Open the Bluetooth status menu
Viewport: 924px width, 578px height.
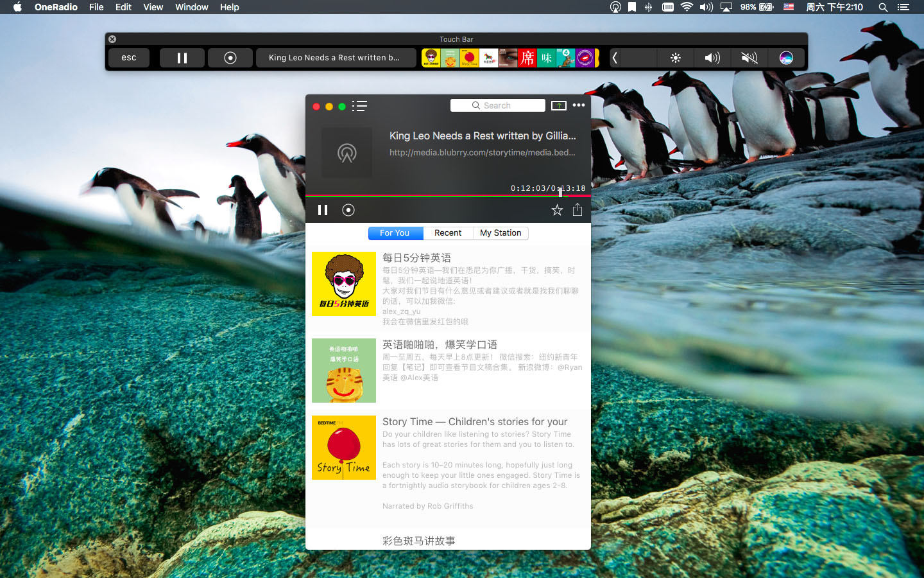pyautogui.click(x=649, y=7)
